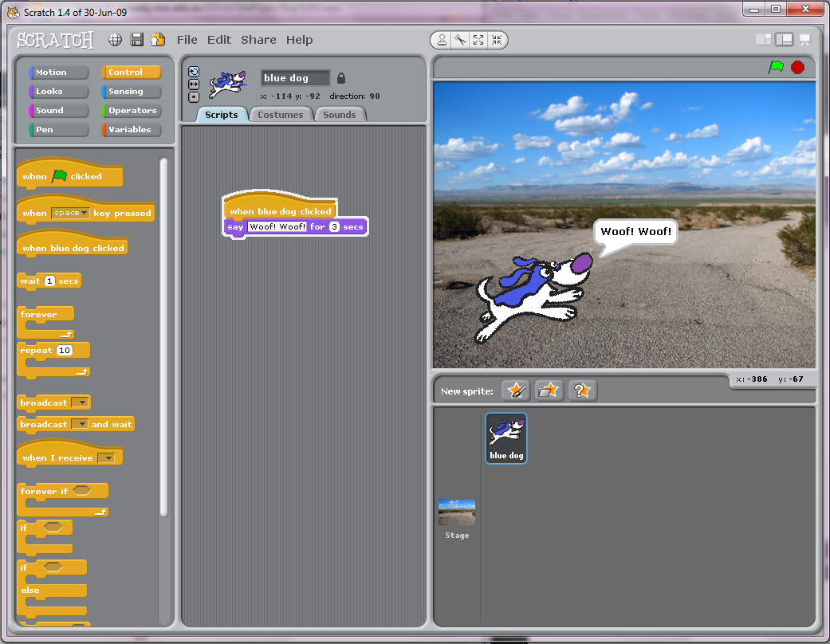Screen dimensions: 830x644
Task: Switch to small stage view mode
Action: [x=763, y=39]
